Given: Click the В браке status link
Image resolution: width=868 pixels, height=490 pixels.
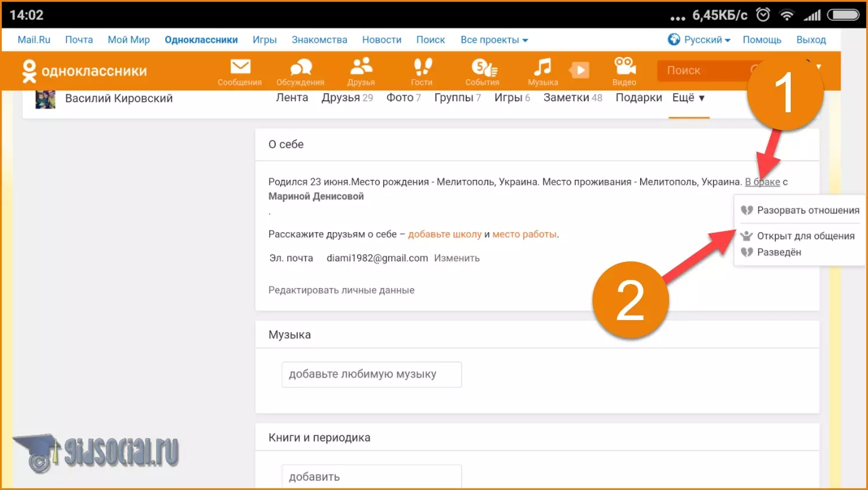Looking at the screenshot, I should tap(762, 182).
